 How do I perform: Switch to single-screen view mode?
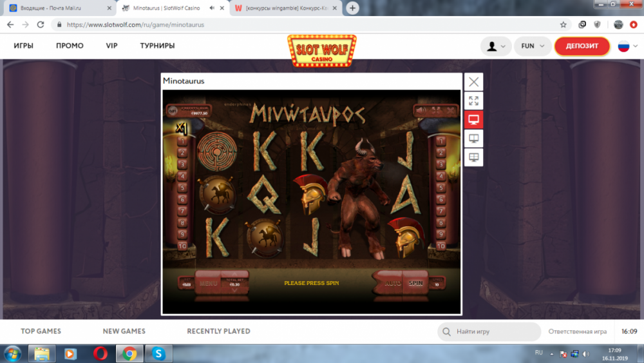coord(474,120)
